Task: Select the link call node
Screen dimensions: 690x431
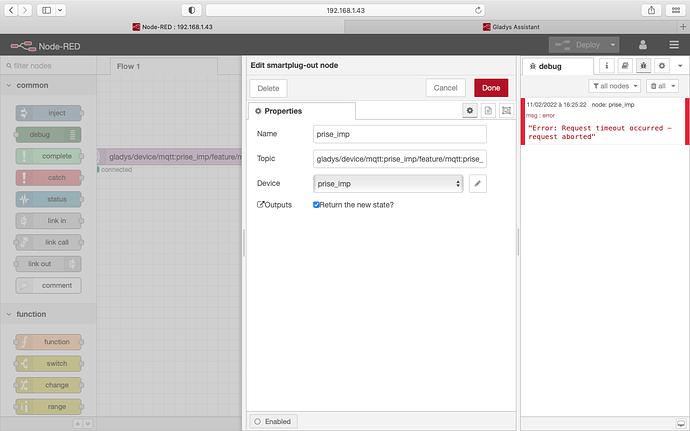Action: tap(48, 243)
